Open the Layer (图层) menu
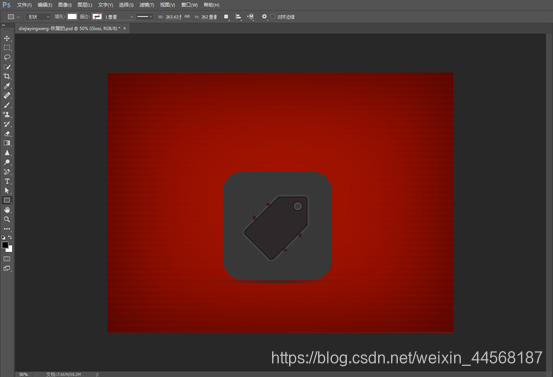Screen dimensions: 553x377 pos(85,5)
